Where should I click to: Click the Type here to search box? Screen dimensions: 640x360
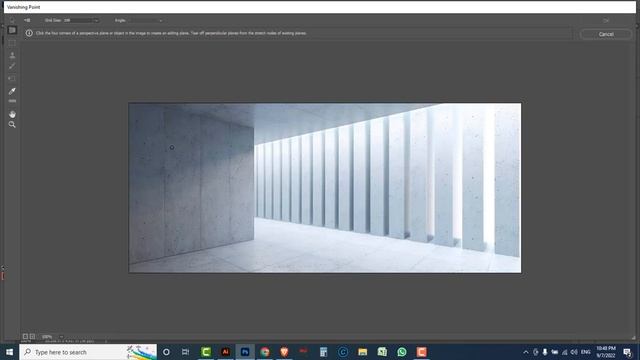tap(88, 352)
